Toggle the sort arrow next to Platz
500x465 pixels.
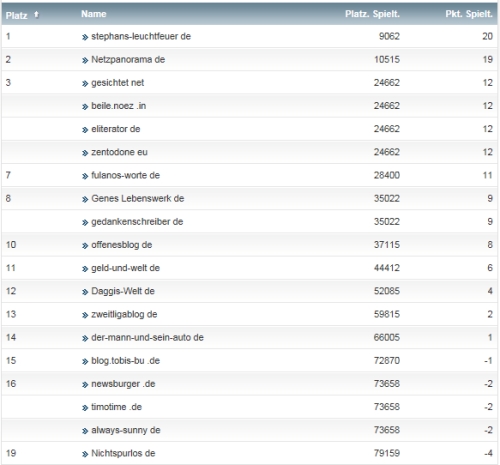tap(36, 15)
